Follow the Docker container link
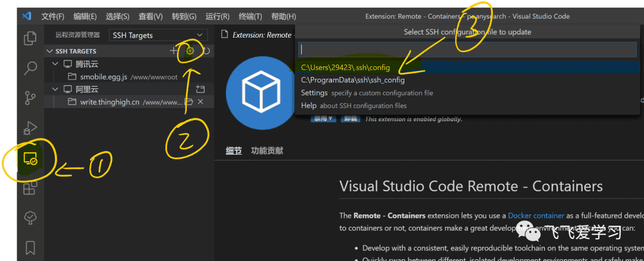 (536, 215)
